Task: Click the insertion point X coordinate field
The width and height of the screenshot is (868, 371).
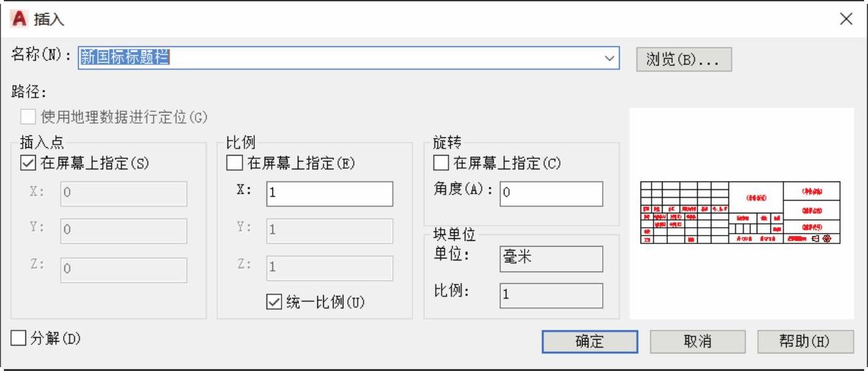Action: pos(124,194)
